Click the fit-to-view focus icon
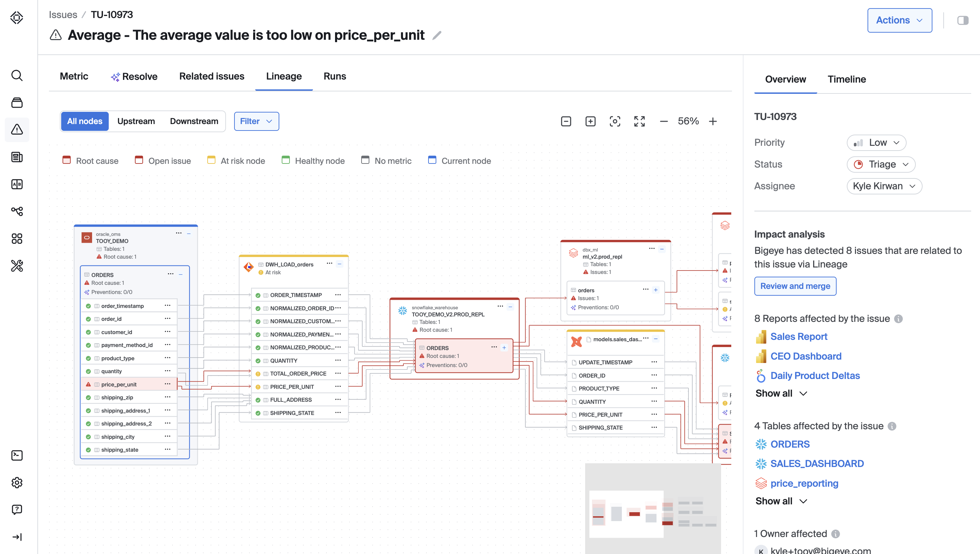 pos(615,121)
